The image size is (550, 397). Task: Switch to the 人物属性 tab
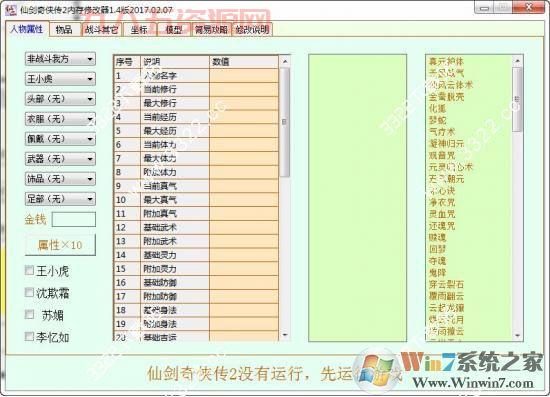[27, 29]
